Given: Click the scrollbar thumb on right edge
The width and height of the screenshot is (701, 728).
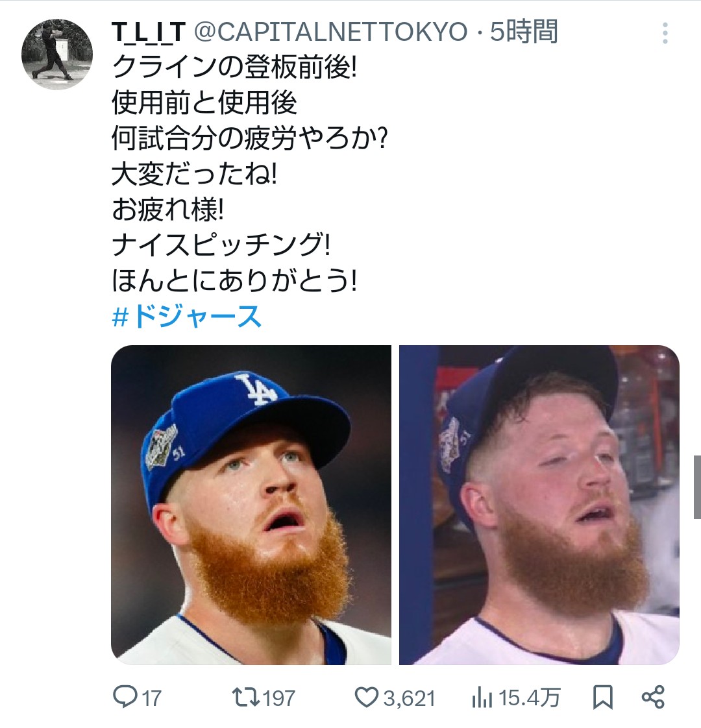Looking at the screenshot, I should (x=697, y=487).
